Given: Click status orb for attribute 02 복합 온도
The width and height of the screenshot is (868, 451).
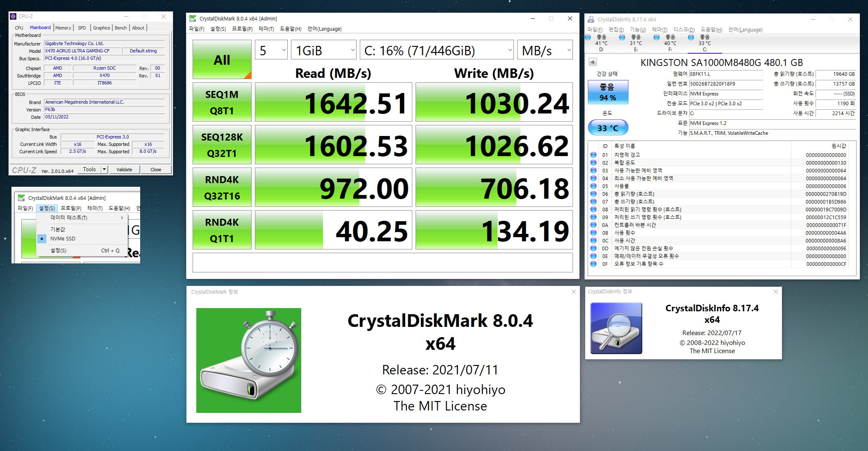Looking at the screenshot, I should (593, 163).
